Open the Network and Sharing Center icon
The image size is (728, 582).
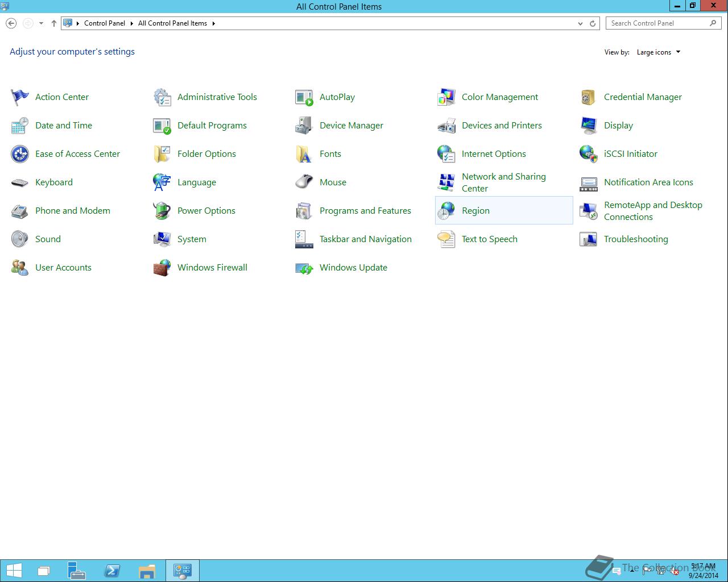[446, 182]
